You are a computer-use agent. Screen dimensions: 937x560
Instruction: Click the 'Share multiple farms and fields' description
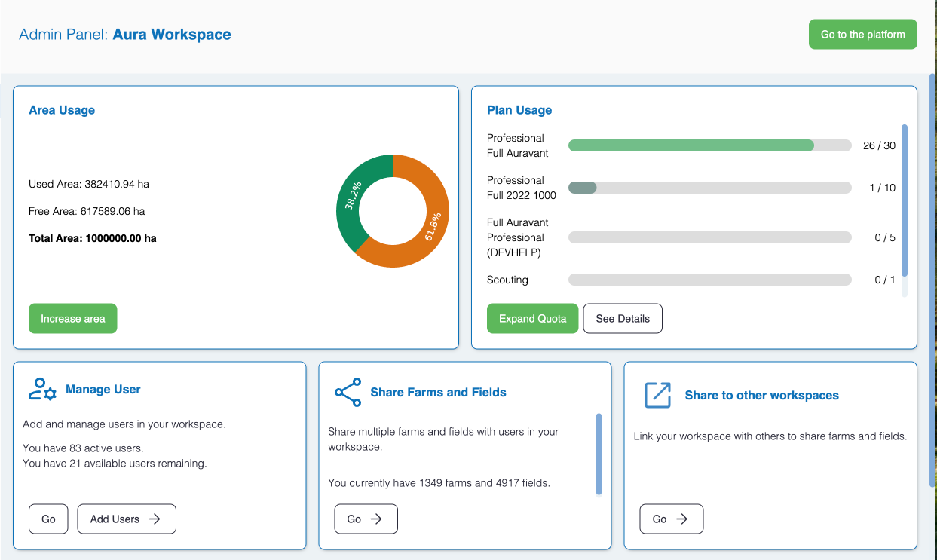(x=443, y=439)
